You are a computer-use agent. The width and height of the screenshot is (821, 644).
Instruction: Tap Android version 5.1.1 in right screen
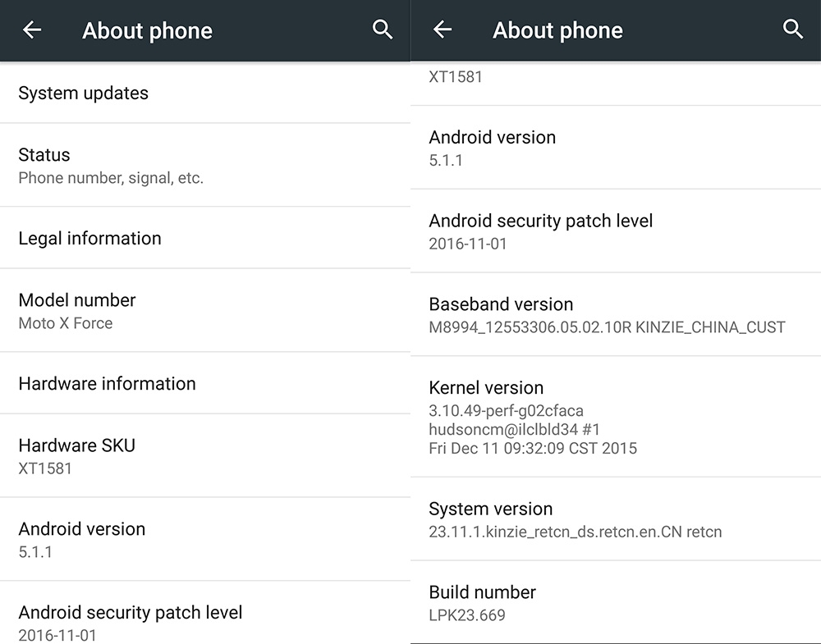616,148
